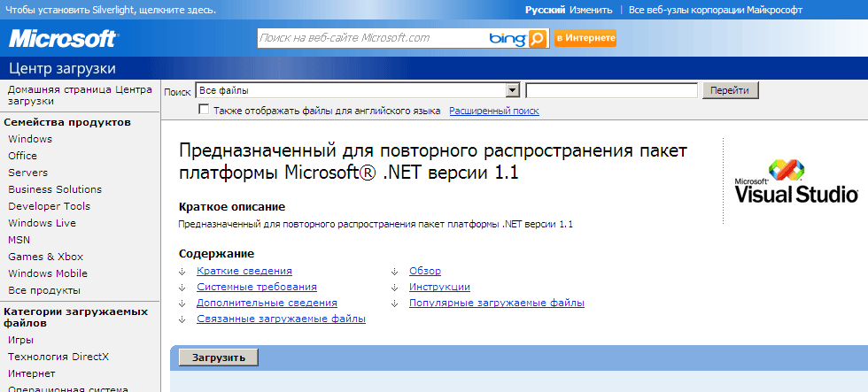Click the Центр загрузки header title
This screenshot has height=392, width=868.
(63, 68)
